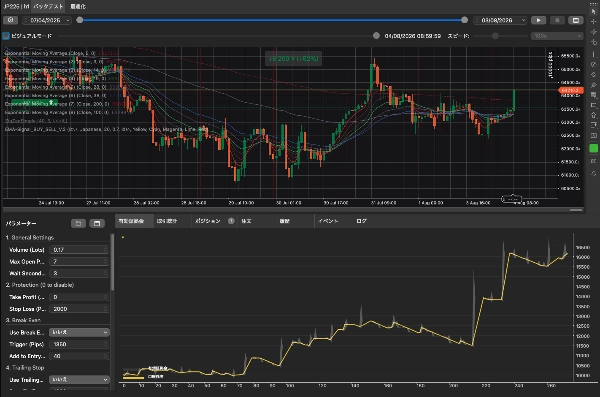Toggle the ビジュアルモード checkbox
The image size is (600, 397).
(x=6, y=36)
